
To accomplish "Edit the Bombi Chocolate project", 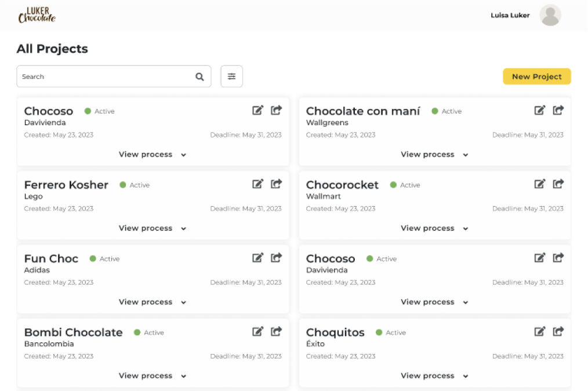I will click(x=257, y=331).
